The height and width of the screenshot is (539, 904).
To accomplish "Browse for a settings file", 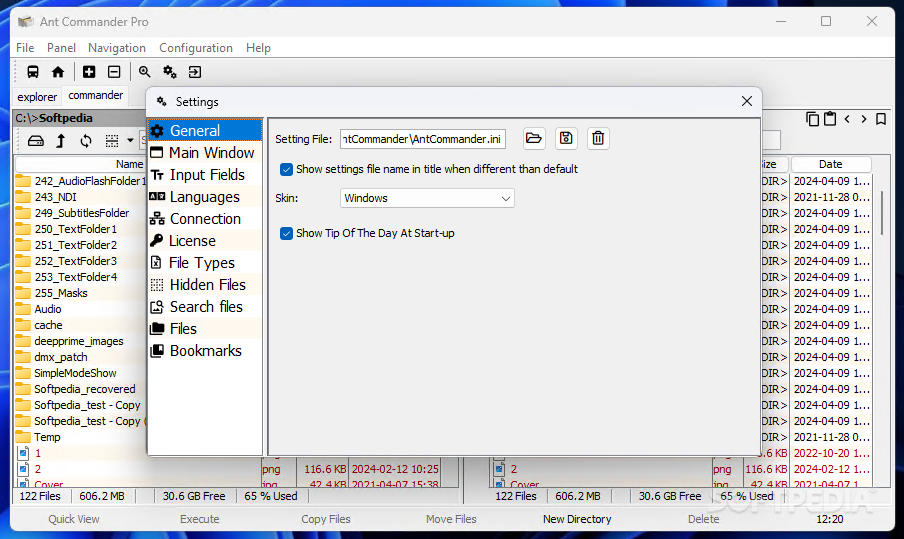I will pos(534,138).
